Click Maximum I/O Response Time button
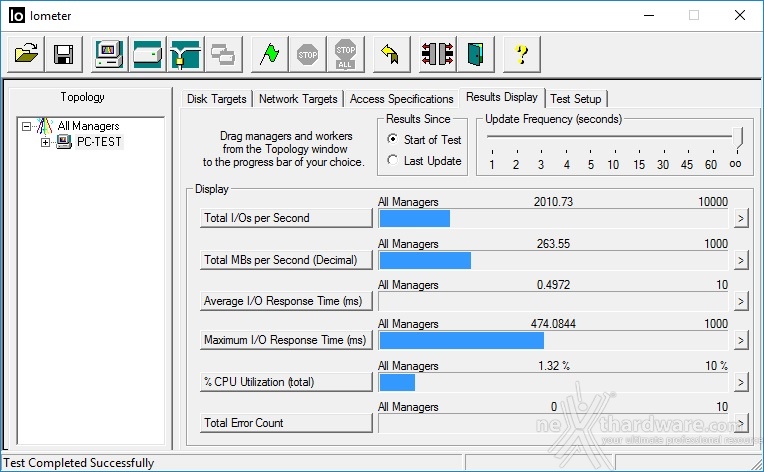 click(286, 340)
